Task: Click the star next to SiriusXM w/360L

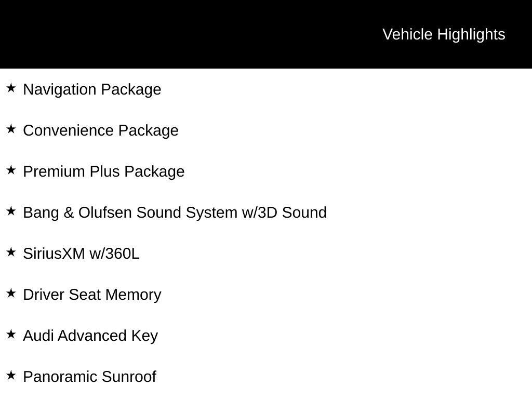Action: click(11, 252)
